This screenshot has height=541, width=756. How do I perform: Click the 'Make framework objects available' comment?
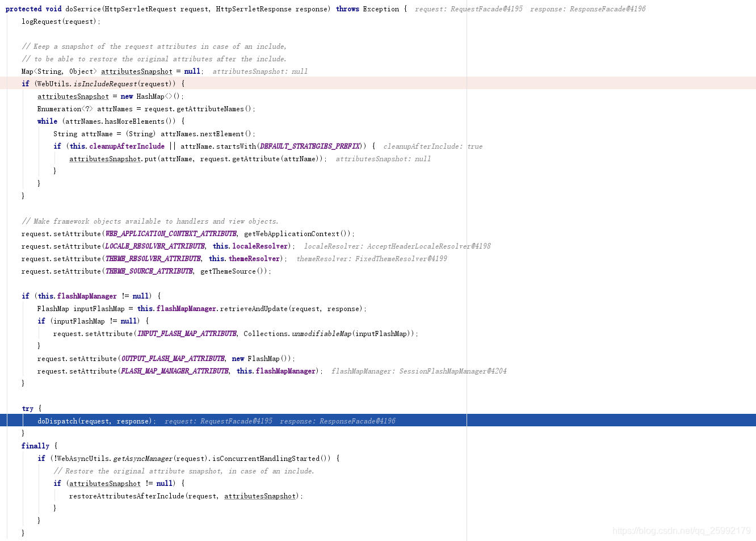150,221
